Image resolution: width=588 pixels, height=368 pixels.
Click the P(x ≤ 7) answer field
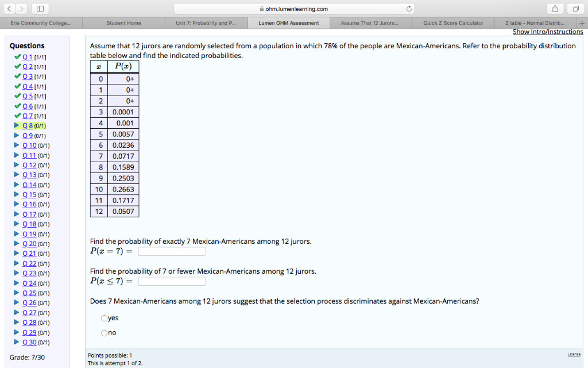pos(171,281)
